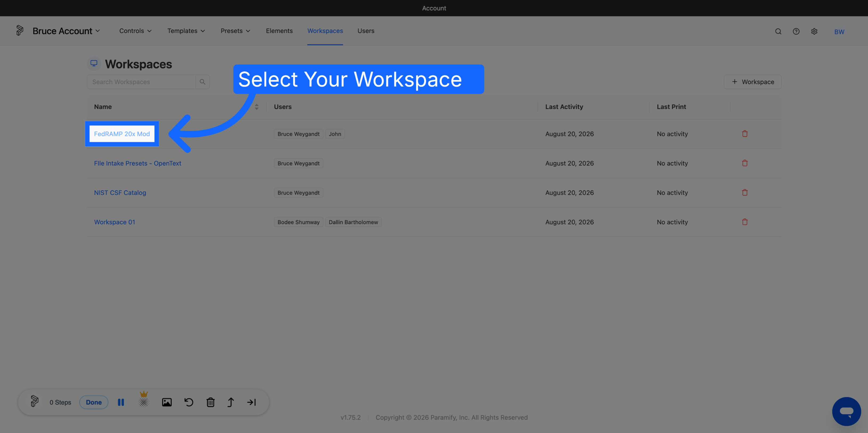Click the Last Print column header
The width and height of the screenshot is (868, 433).
pos(671,106)
